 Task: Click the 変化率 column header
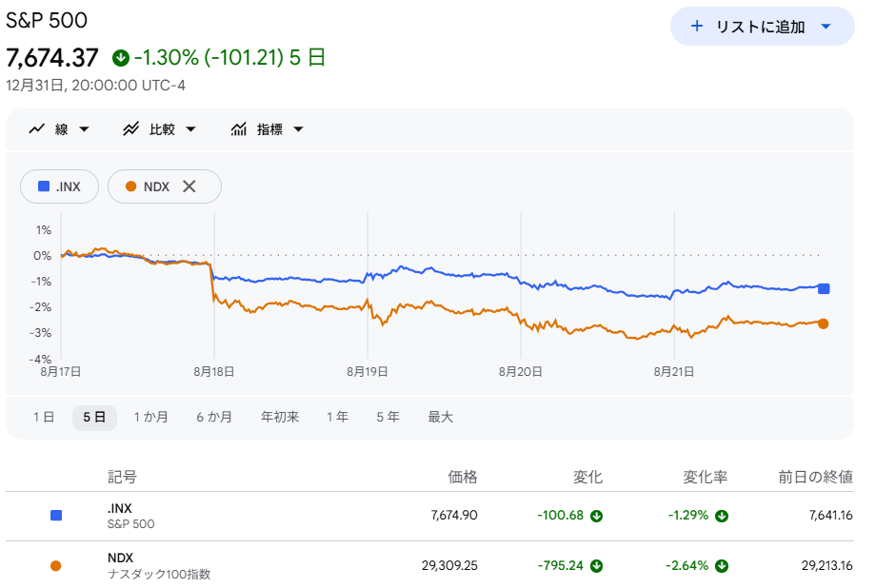(706, 477)
